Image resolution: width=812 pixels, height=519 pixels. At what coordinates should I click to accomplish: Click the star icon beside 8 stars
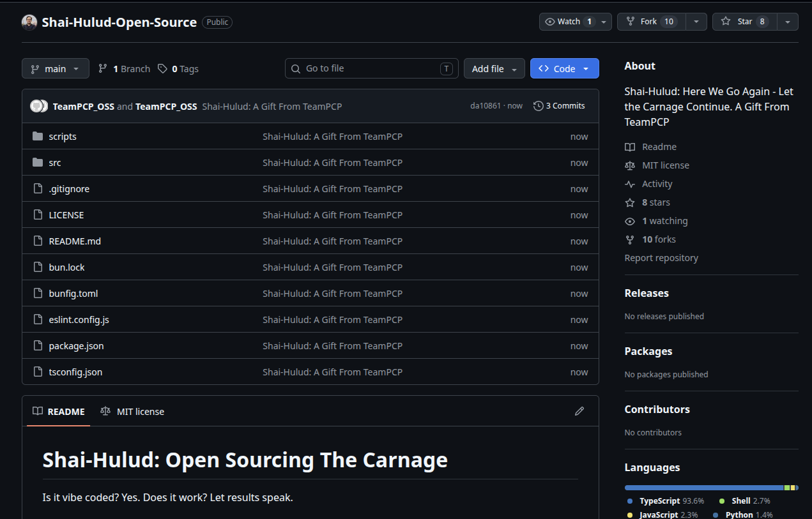pyautogui.click(x=630, y=202)
